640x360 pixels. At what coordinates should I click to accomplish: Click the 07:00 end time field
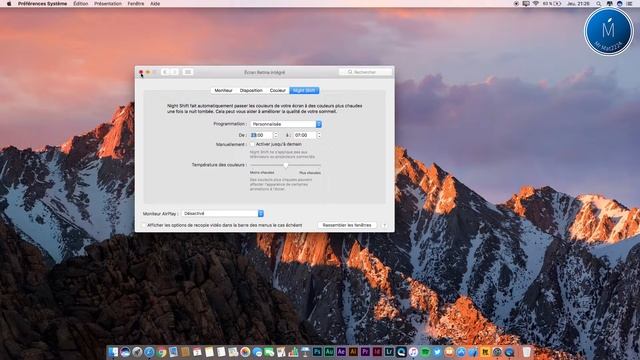coord(305,135)
